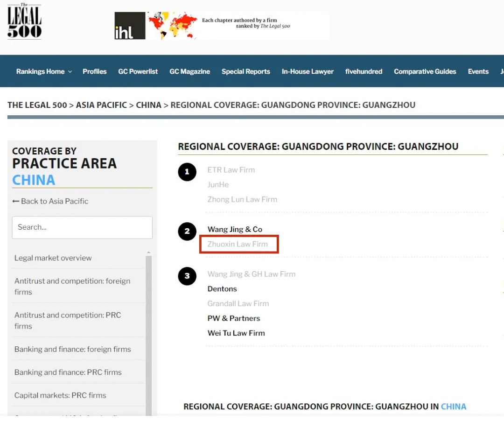Focus the practice area Search field
Viewport: 504px width, 421px height.
tap(82, 227)
